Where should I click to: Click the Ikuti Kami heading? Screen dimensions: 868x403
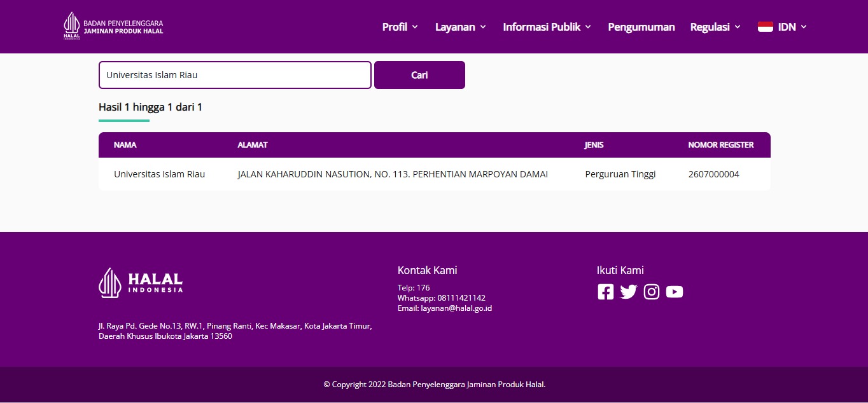(620, 270)
